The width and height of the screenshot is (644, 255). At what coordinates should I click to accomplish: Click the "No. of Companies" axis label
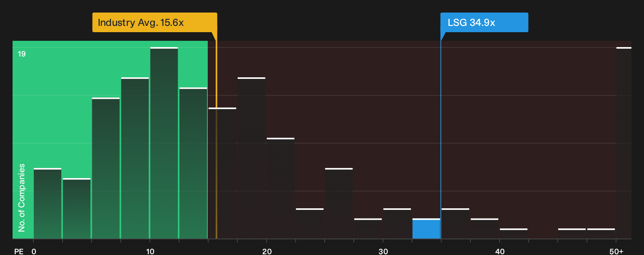22,198
